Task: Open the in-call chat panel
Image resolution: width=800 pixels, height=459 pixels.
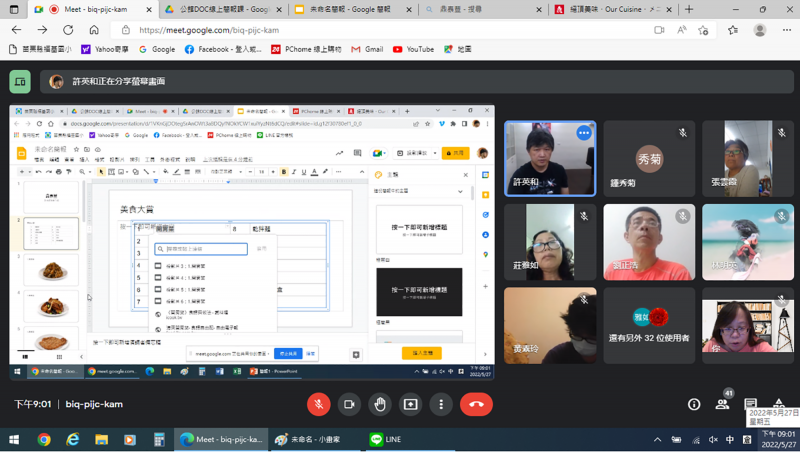Action: 750,403
